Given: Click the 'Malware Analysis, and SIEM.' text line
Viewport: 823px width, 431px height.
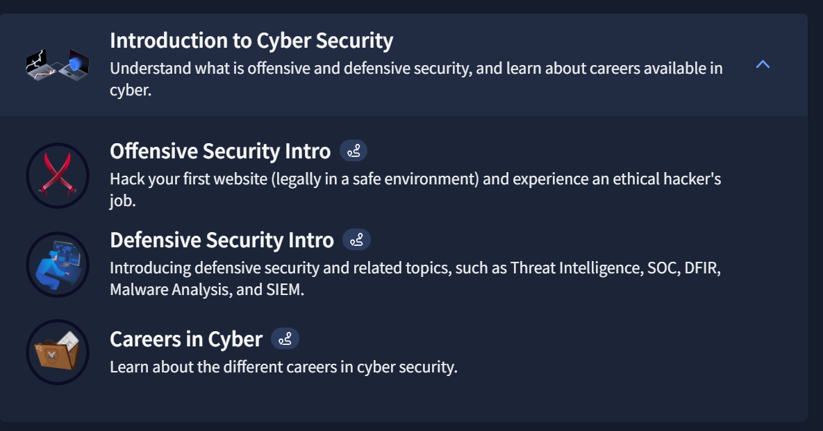Looking at the screenshot, I should tap(207, 289).
